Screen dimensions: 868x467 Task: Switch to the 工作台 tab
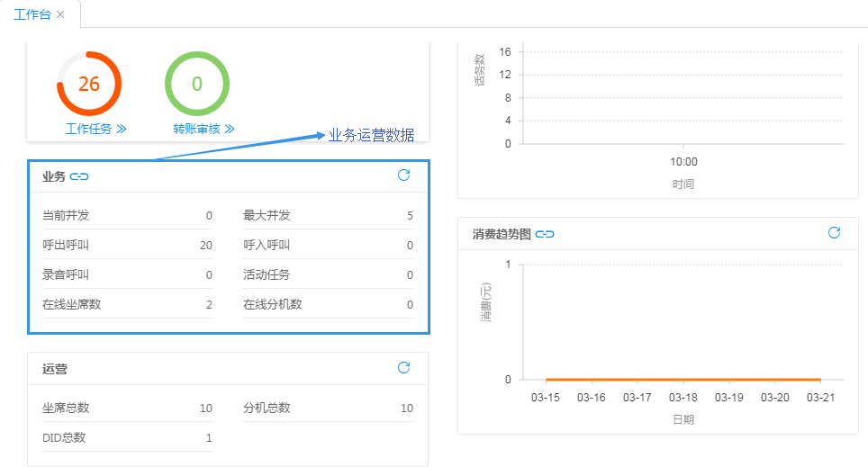click(x=32, y=14)
